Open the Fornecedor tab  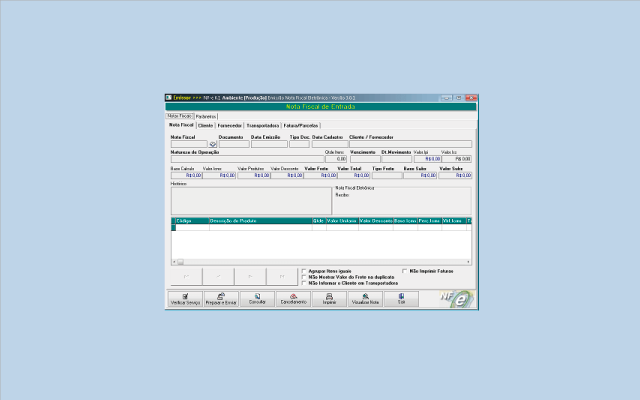[229, 125]
